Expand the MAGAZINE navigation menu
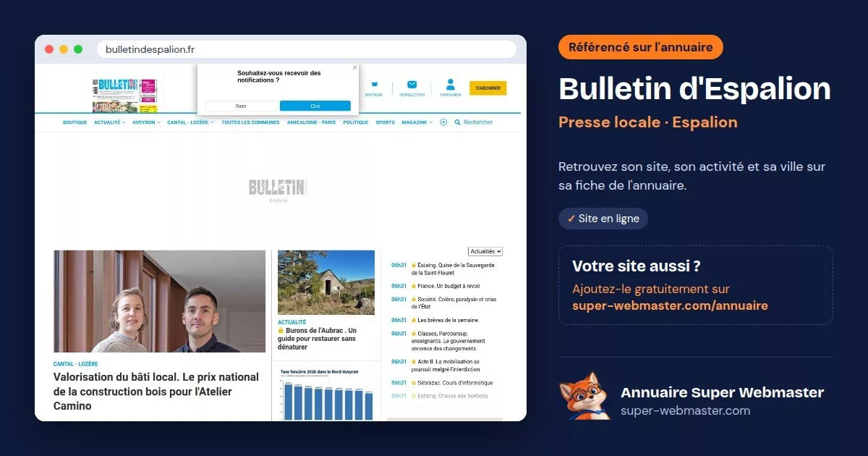Viewport: 868px width, 456px height. (x=417, y=122)
